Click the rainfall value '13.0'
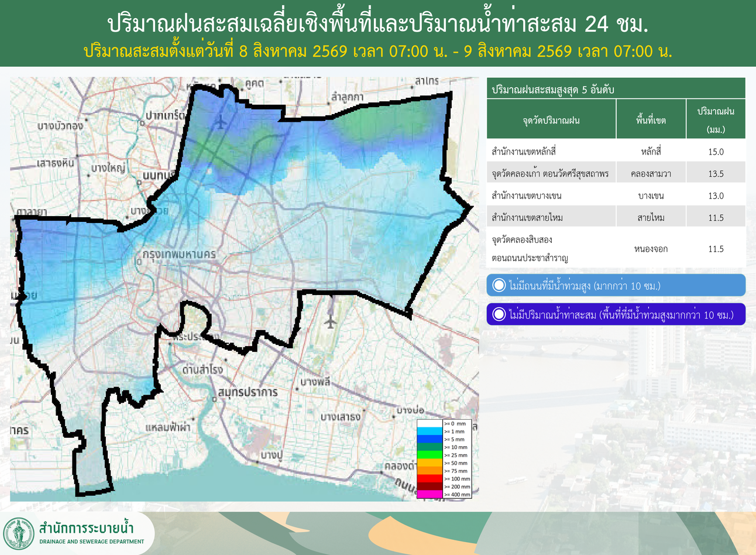The width and height of the screenshot is (756, 555). click(716, 196)
